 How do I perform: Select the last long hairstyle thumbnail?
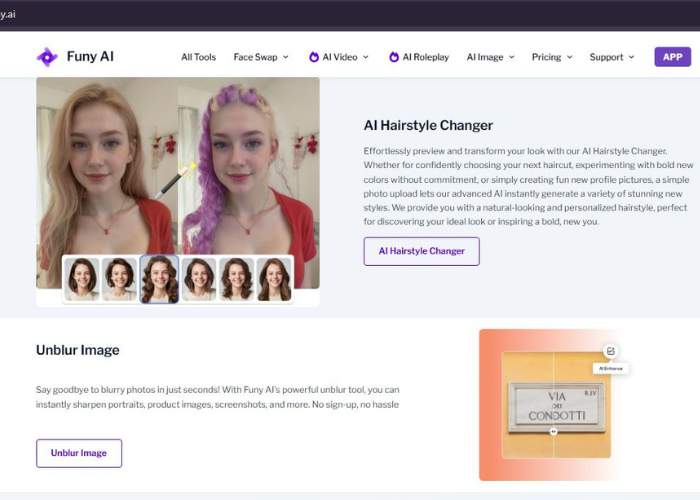275,279
